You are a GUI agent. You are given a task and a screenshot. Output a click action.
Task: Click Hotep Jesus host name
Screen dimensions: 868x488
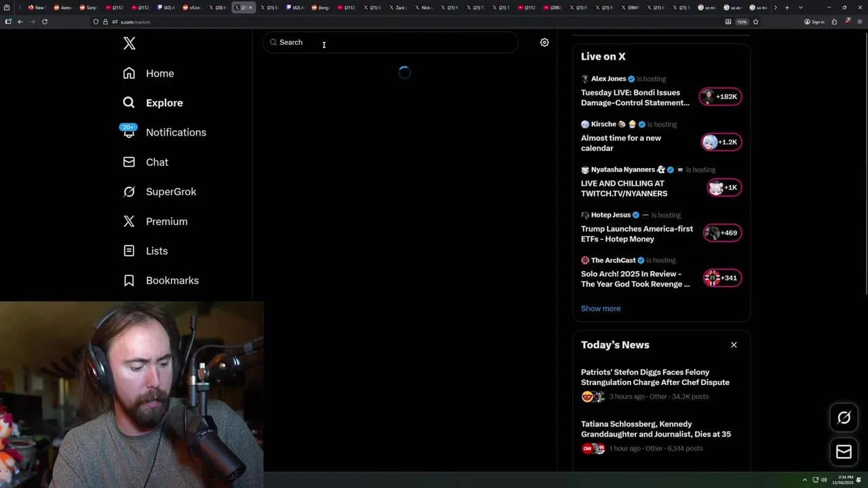click(611, 215)
